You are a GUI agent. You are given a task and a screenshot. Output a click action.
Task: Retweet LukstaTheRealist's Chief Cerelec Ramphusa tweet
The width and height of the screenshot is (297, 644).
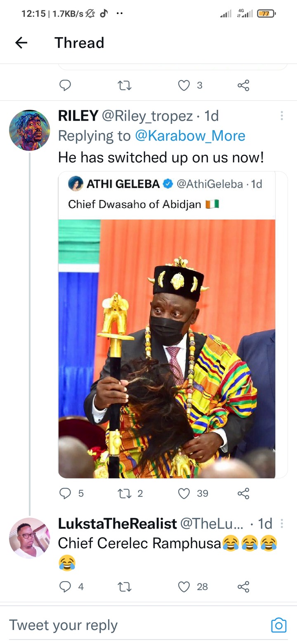pos(125,587)
